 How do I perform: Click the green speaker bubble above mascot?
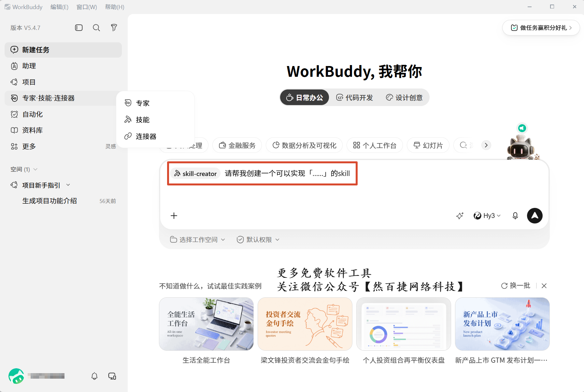click(x=522, y=128)
